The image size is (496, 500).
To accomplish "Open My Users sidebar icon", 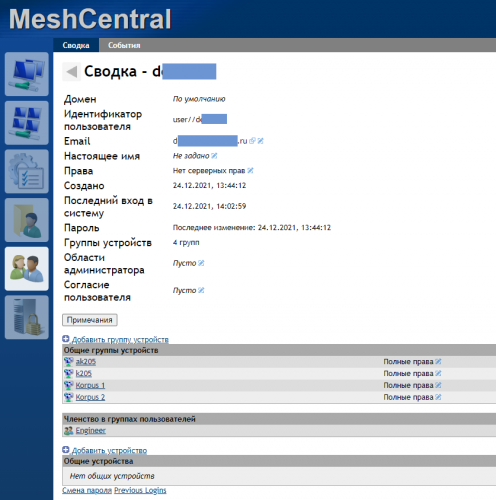I will (27, 269).
